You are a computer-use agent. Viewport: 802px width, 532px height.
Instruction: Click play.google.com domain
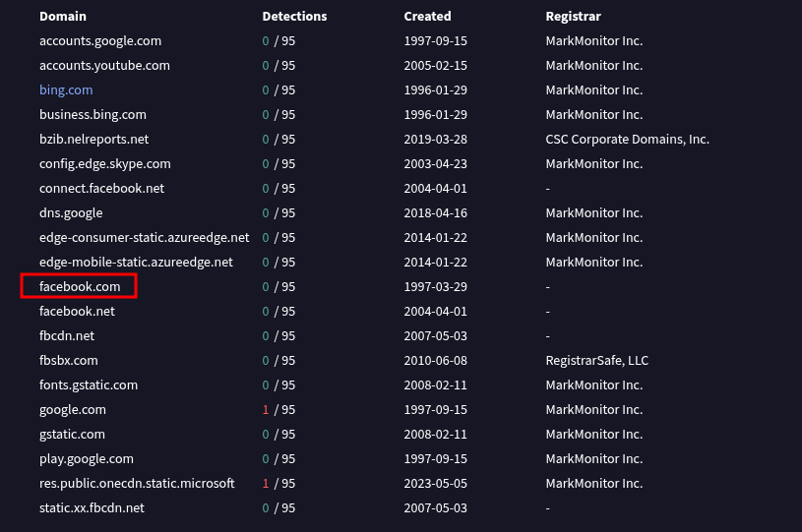pos(87,458)
